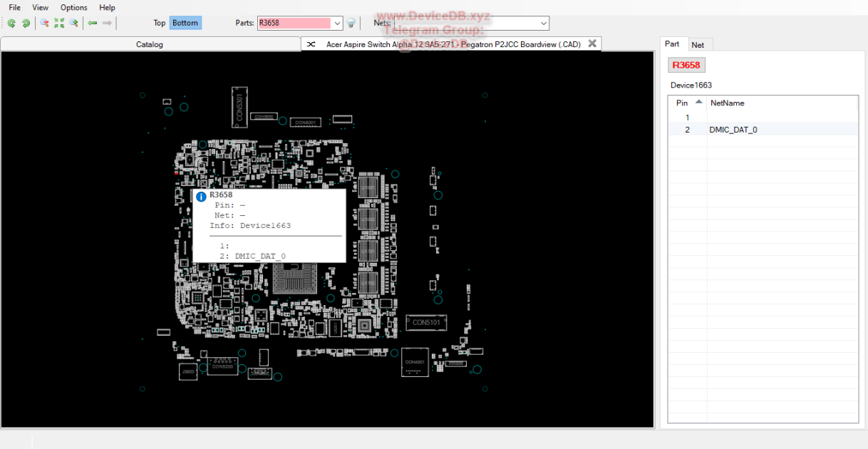Sort by the Pin column header
Screen dimensions: 868x449
coord(687,103)
